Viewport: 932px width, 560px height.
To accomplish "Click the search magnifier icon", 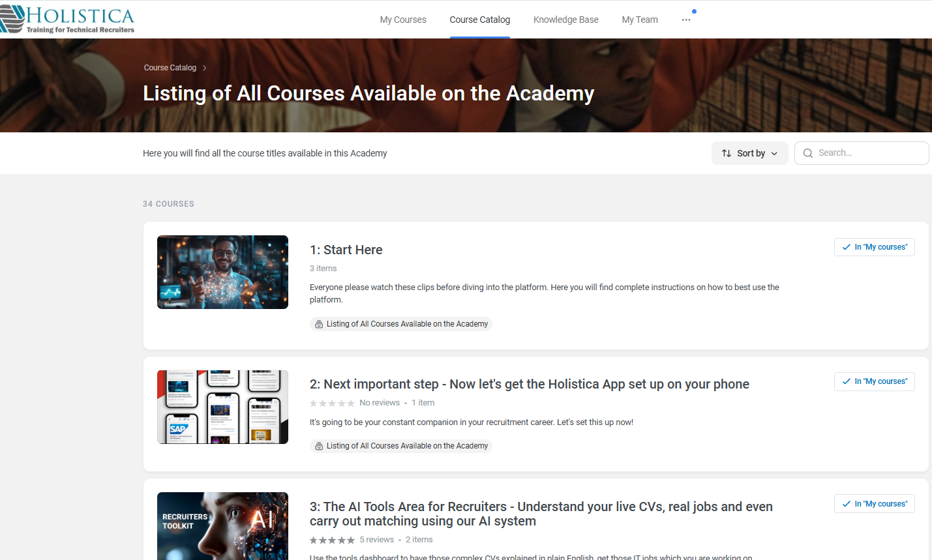I will pyautogui.click(x=808, y=153).
